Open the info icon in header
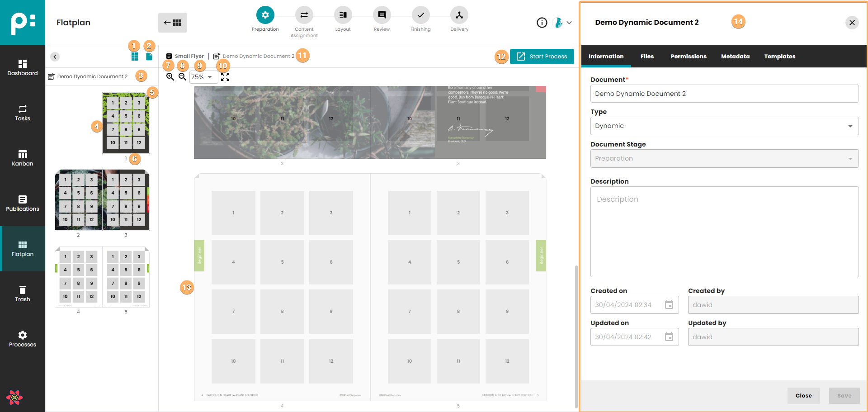Viewport: 868px width, 412px height. [x=542, y=23]
